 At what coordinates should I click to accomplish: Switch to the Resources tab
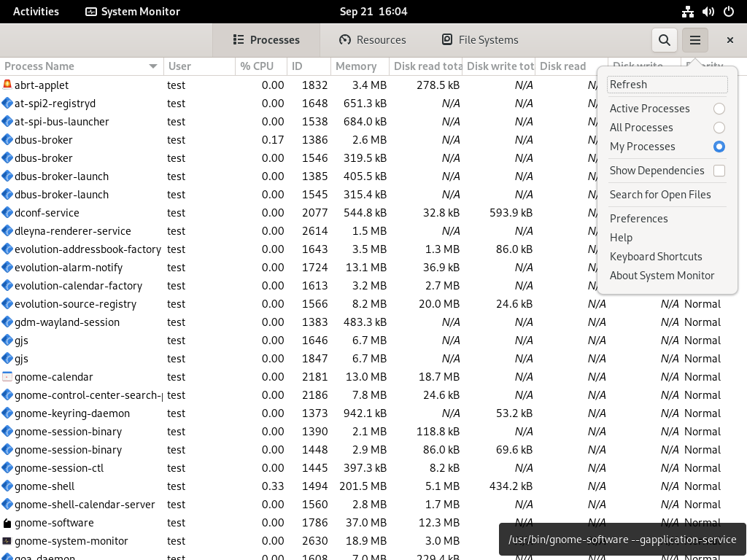373,40
